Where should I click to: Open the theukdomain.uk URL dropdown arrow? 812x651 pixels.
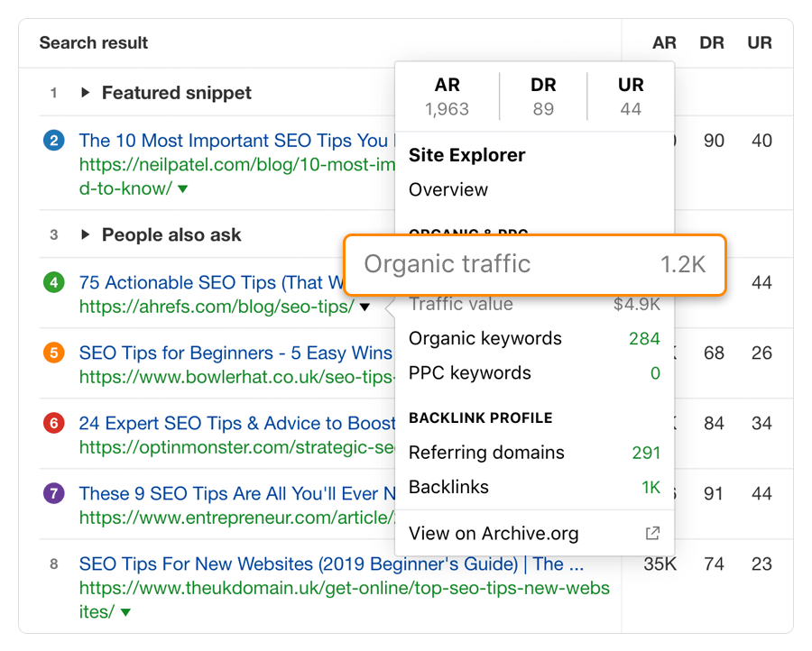coord(125,612)
